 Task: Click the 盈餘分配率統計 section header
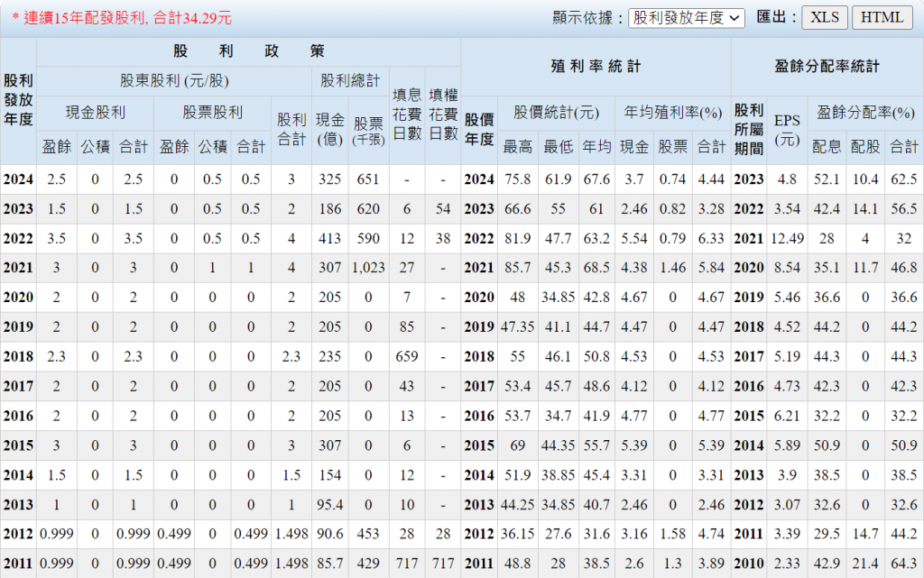[827, 66]
